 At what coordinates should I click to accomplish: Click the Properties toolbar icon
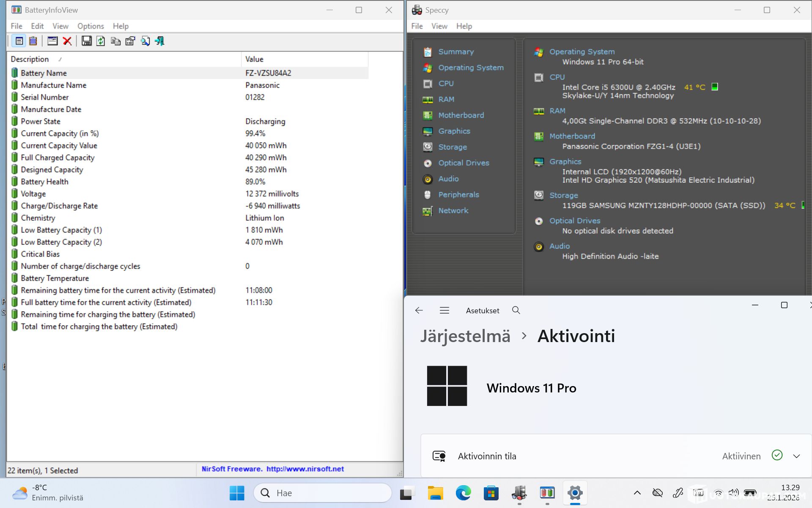coord(130,41)
